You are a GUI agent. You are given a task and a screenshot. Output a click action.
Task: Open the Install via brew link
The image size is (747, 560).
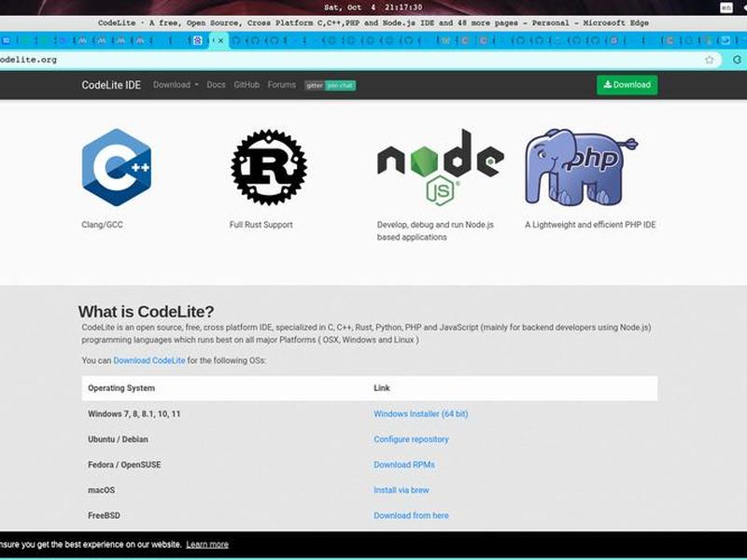402,490
